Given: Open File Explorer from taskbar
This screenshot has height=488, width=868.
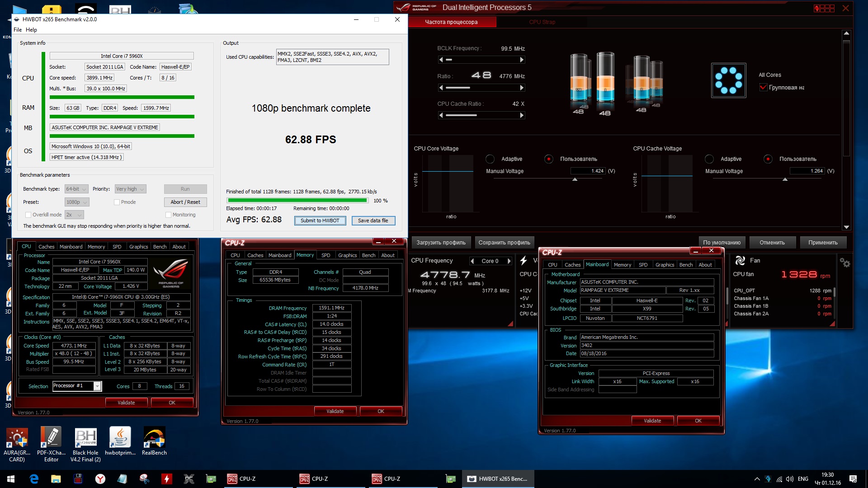Looking at the screenshot, I should [56, 479].
